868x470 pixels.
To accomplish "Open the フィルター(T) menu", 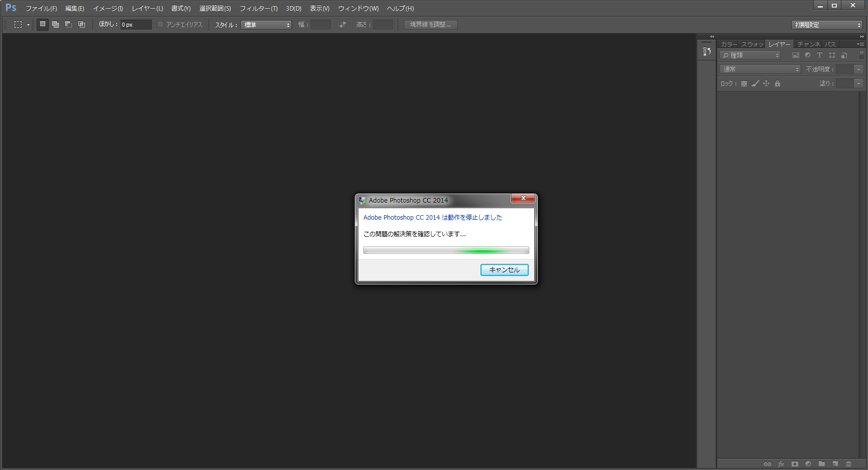I will pos(258,9).
